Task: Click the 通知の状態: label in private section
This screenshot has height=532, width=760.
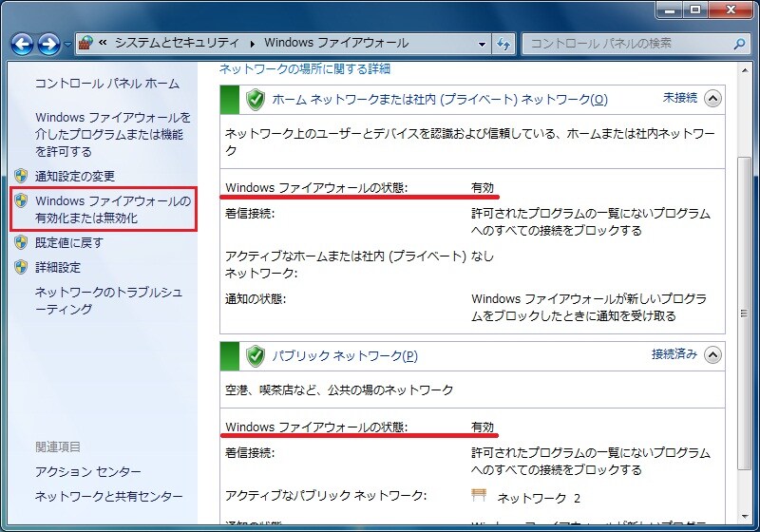Action: coord(256,299)
